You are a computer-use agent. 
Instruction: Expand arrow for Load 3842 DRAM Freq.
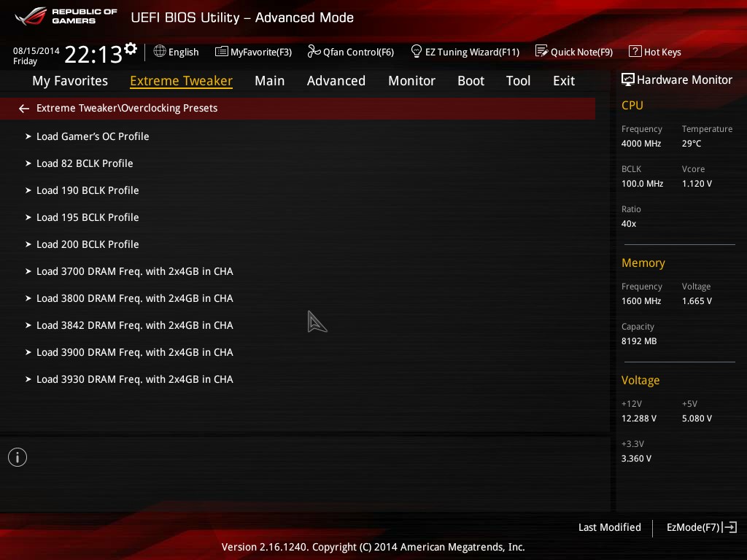(28, 325)
